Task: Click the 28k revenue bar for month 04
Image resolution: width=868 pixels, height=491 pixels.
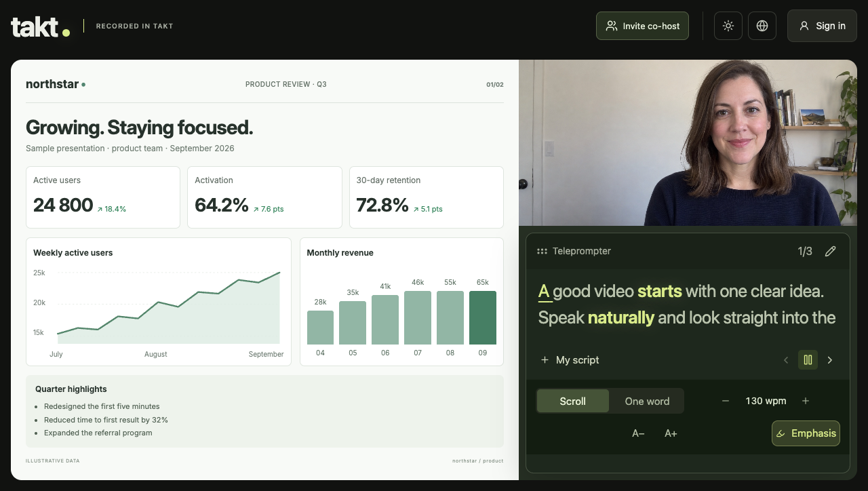Action: click(x=320, y=328)
